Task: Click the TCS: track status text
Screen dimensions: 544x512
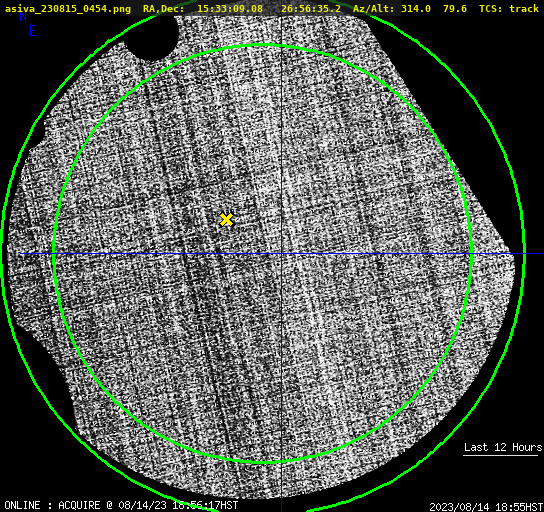Action: [509, 8]
